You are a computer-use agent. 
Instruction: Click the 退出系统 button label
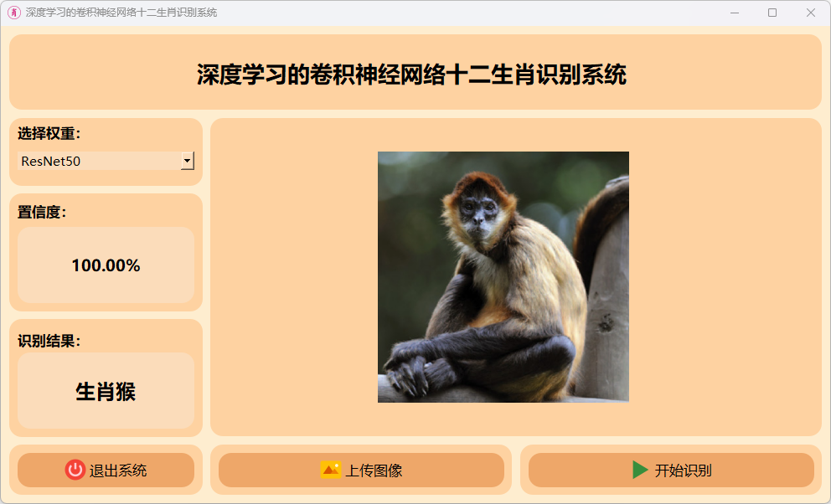pos(118,471)
